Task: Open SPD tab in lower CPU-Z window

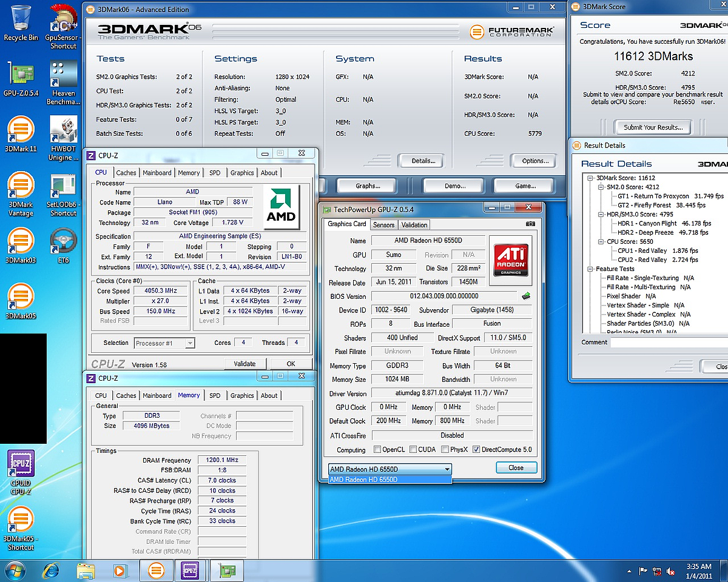Action: point(215,396)
